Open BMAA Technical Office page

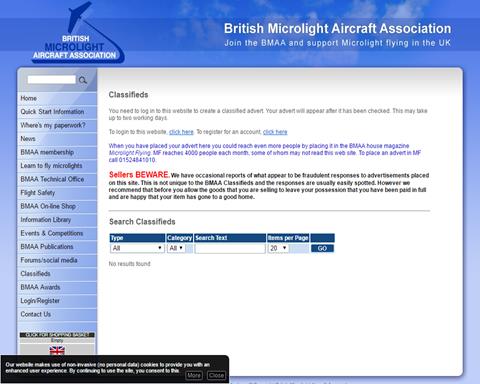[x=57, y=179]
